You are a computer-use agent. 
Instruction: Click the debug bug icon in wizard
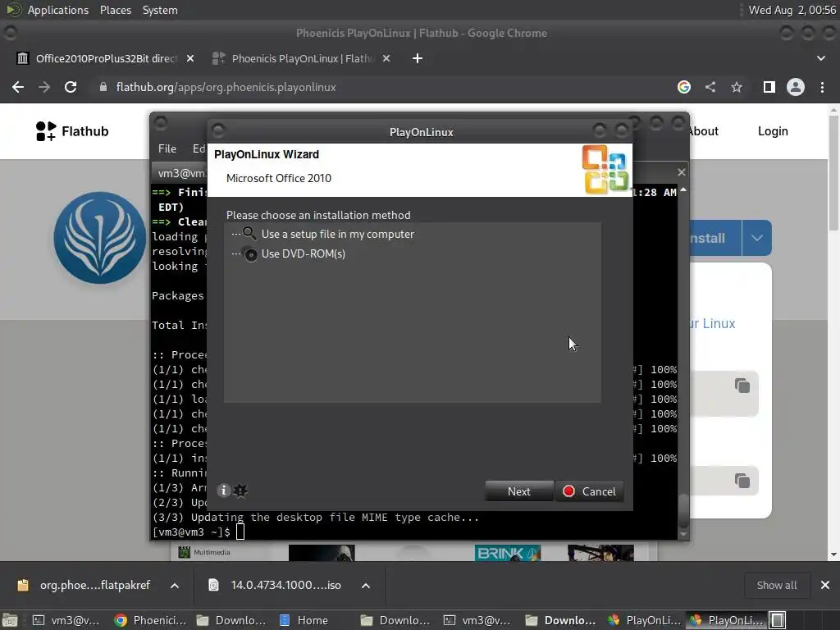coord(240,491)
